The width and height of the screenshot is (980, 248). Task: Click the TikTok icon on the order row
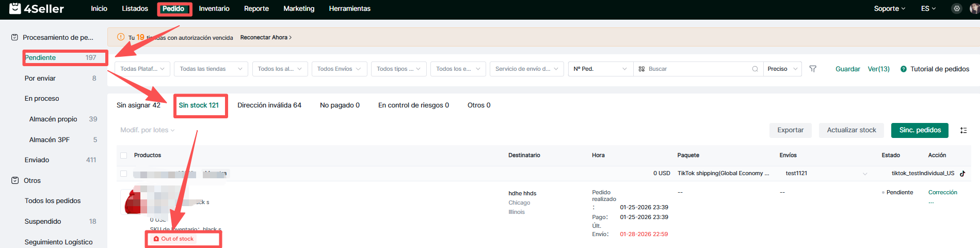(962, 174)
